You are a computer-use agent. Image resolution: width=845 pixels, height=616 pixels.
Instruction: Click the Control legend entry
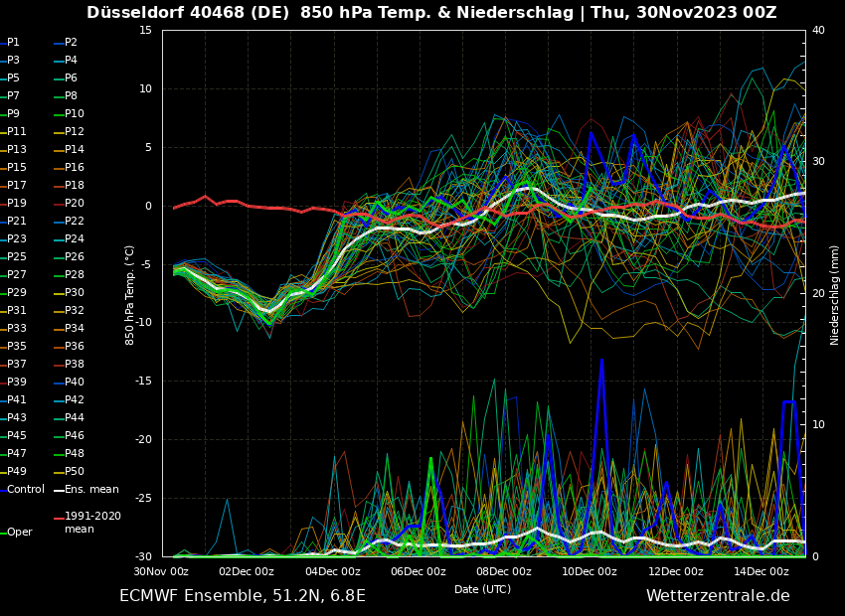coord(26,490)
